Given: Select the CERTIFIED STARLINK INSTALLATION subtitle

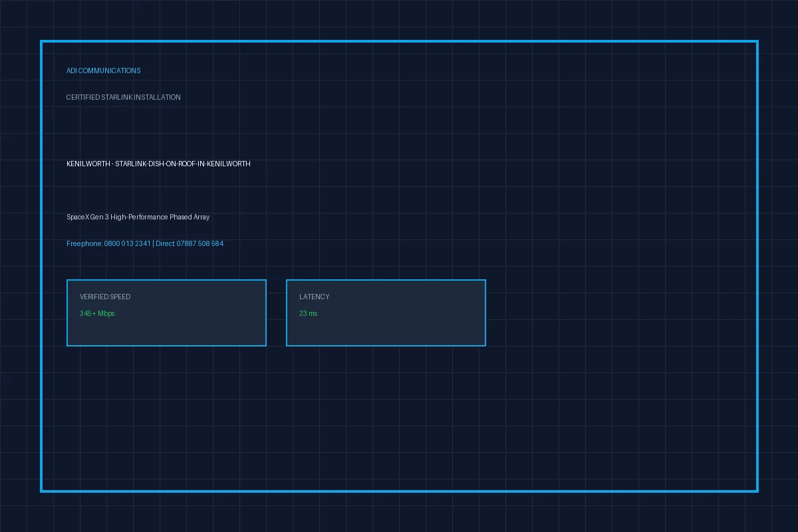Looking at the screenshot, I should (123, 97).
